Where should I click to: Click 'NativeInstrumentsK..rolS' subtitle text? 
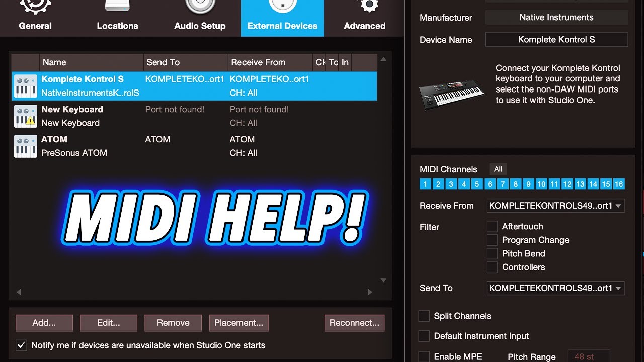[90, 93]
